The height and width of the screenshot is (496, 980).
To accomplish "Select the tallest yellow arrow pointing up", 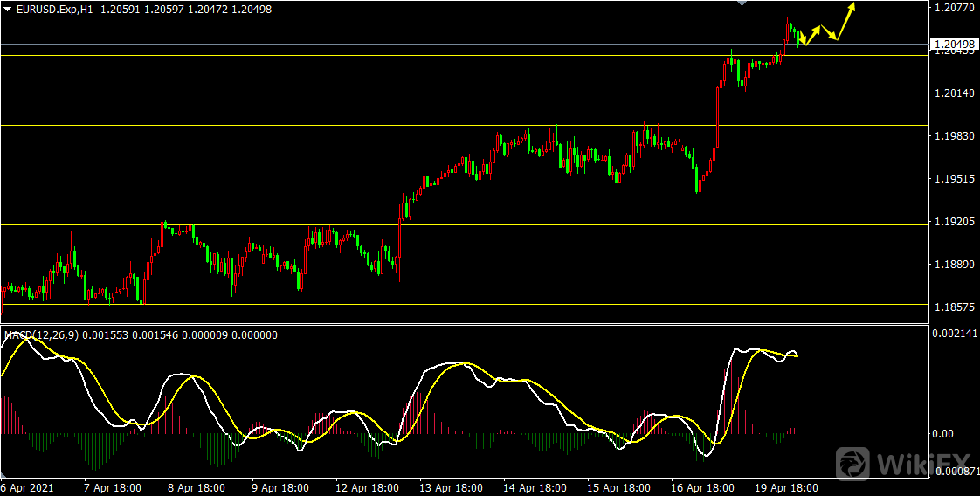I will (x=845, y=20).
